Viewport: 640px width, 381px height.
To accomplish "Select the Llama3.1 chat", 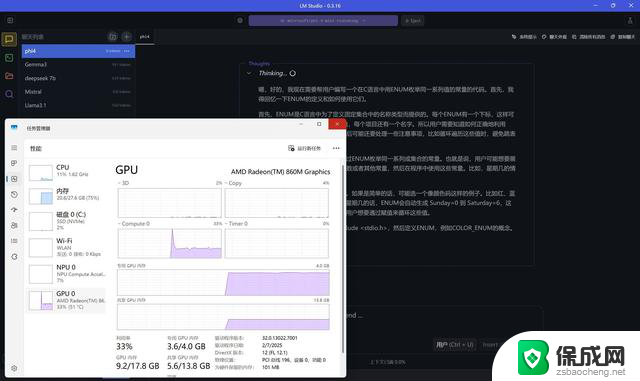I will (x=78, y=105).
